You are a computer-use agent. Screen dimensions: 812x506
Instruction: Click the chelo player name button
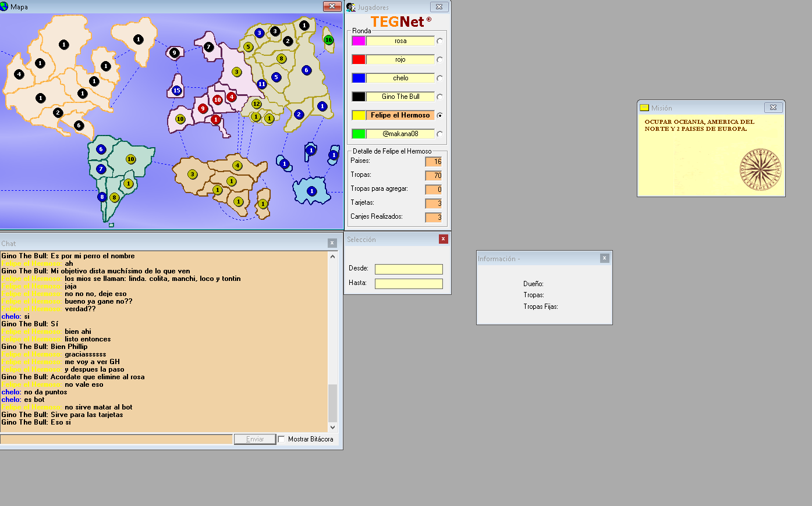[400, 78]
